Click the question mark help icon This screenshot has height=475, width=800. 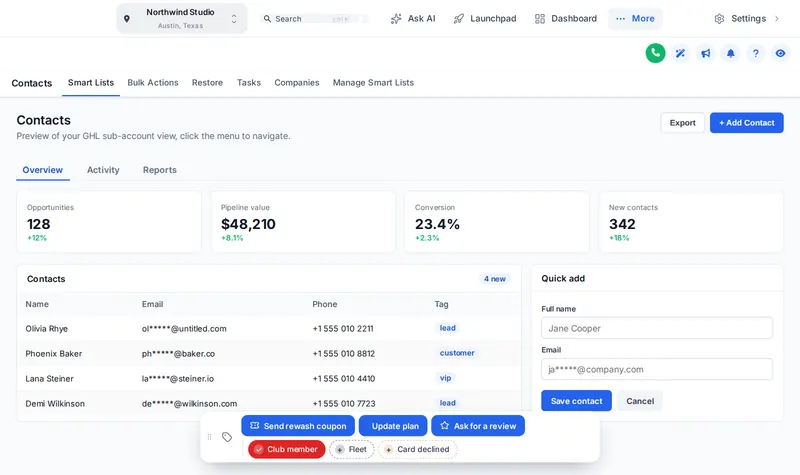756,53
